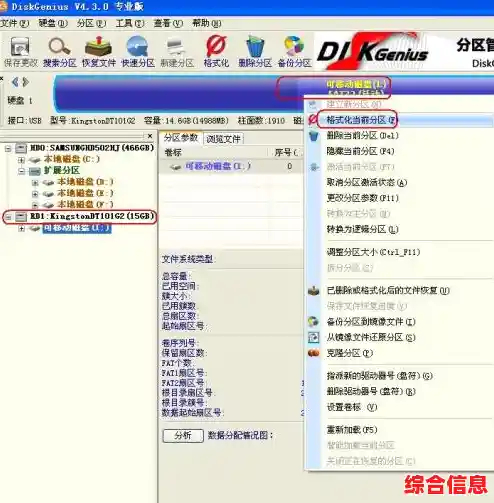Expand the 本地磁盘 (D:) tree node
Viewport: 494px width, 503px height.
point(35,183)
